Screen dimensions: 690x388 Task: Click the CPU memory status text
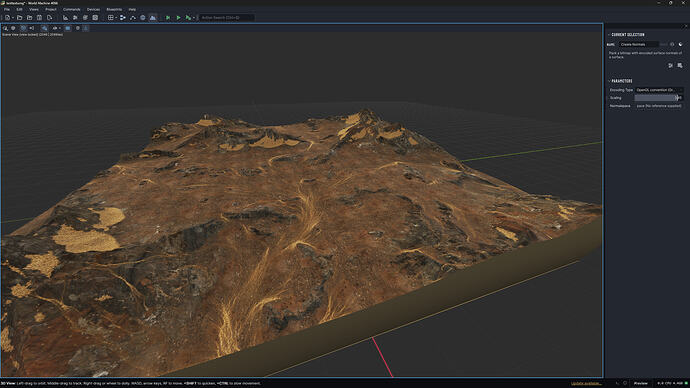[671, 384]
